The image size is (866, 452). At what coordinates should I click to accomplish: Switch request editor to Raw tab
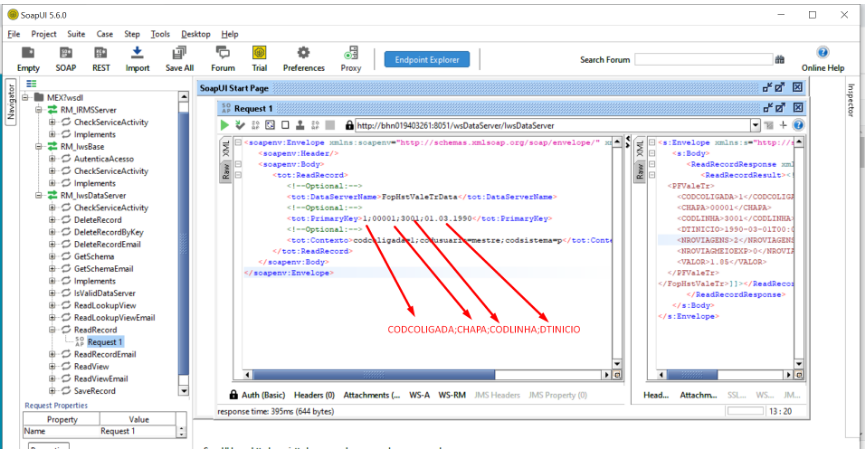tap(225, 171)
